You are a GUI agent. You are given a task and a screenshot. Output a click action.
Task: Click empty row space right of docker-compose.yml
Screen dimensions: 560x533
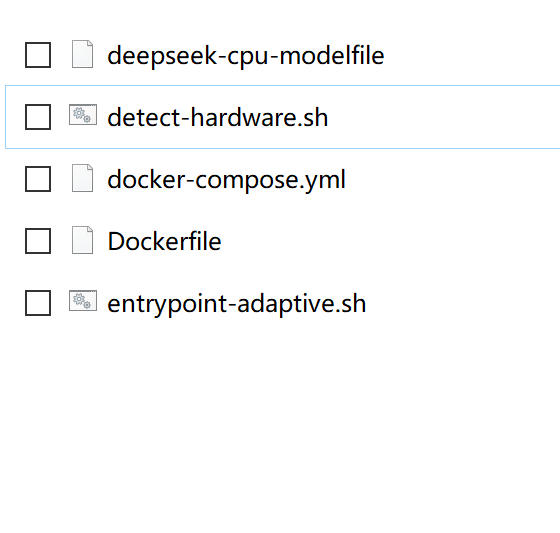[x=454, y=179]
